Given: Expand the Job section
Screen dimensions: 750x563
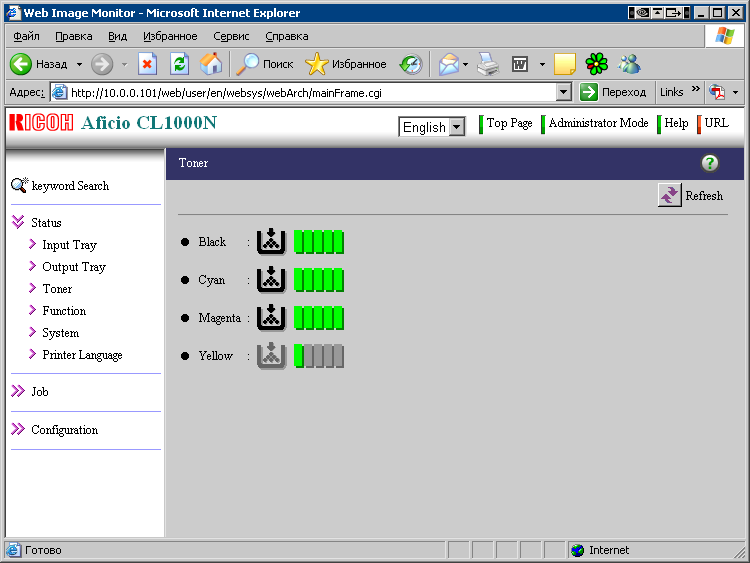Looking at the screenshot, I should [18, 391].
